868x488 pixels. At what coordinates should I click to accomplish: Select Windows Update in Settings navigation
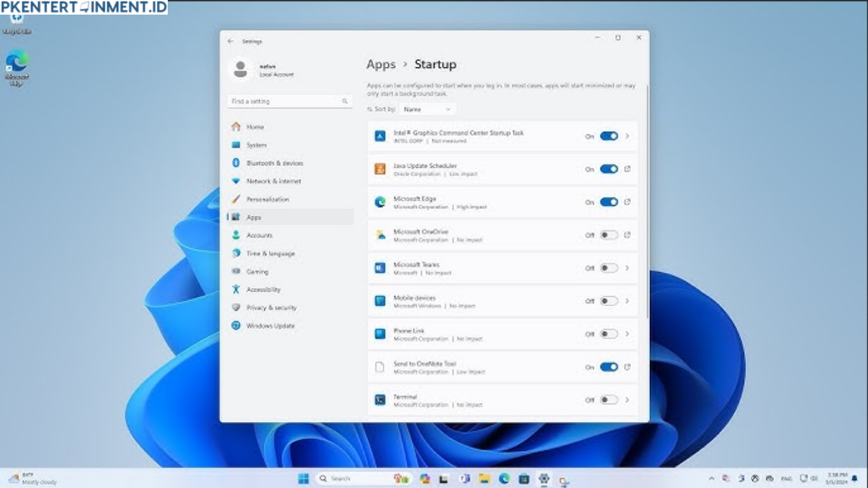tap(290, 325)
